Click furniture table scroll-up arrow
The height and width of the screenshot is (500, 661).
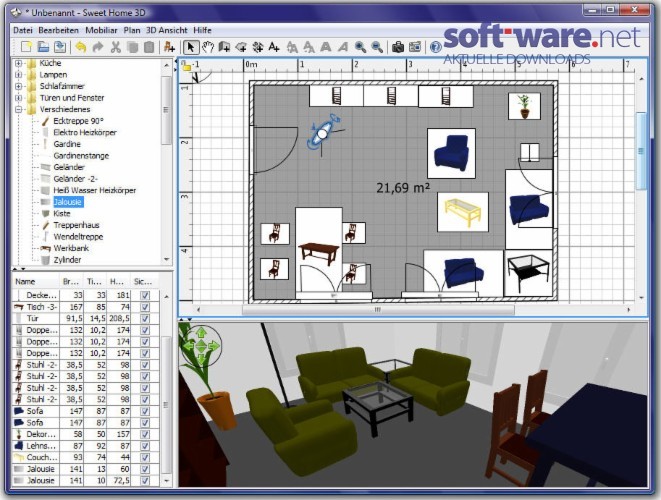click(x=167, y=296)
